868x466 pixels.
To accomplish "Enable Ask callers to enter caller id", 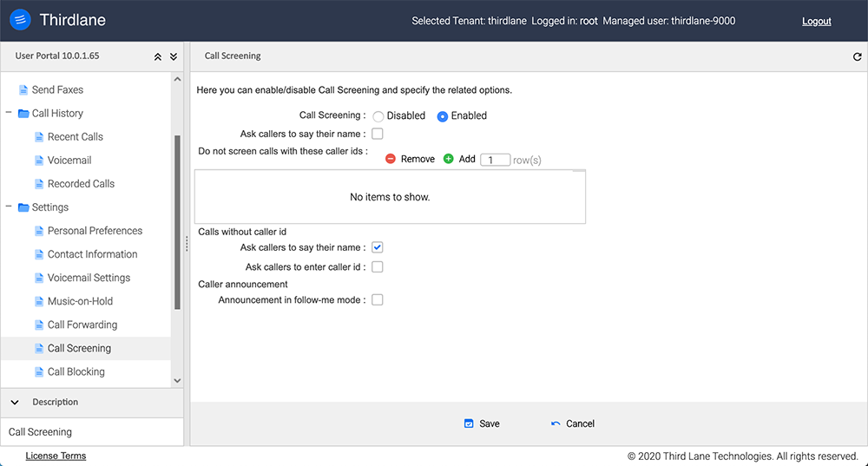I will coord(378,267).
